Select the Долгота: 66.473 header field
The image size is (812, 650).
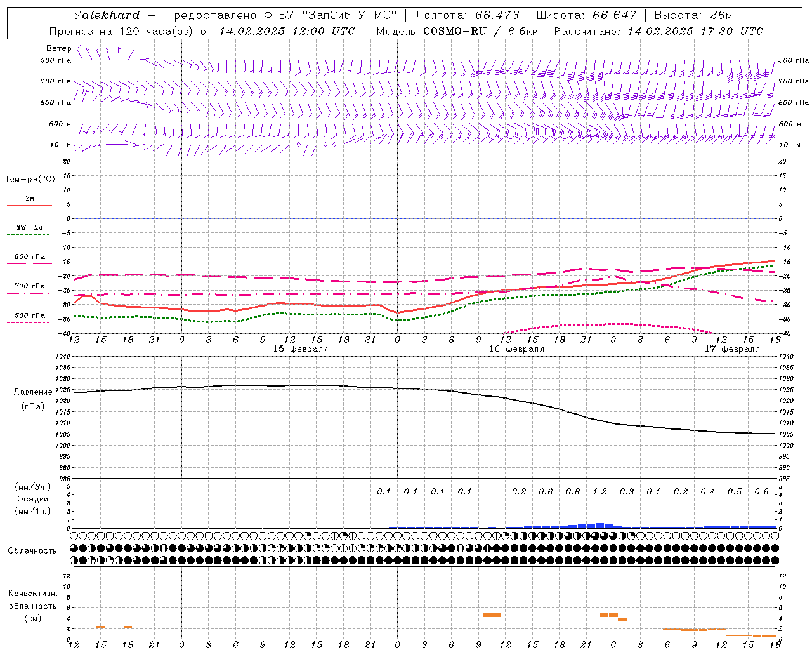(467, 15)
